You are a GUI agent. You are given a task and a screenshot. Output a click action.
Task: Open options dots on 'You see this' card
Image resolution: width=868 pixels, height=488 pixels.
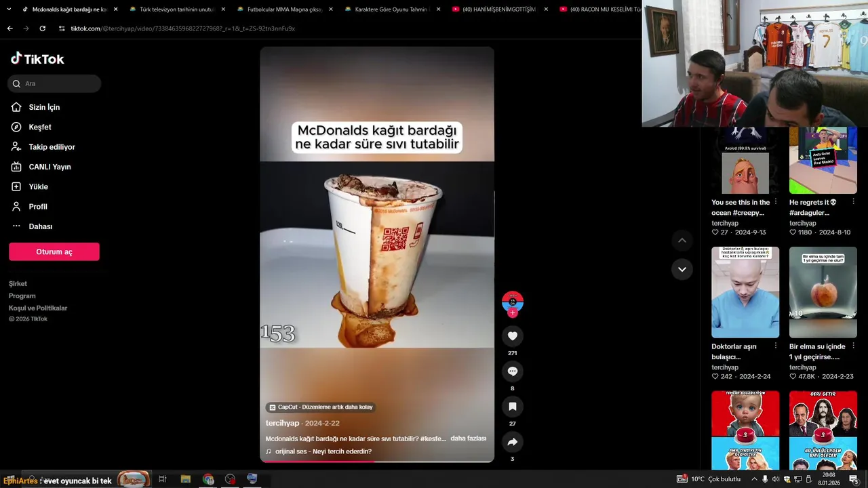click(x=776, y=202)
